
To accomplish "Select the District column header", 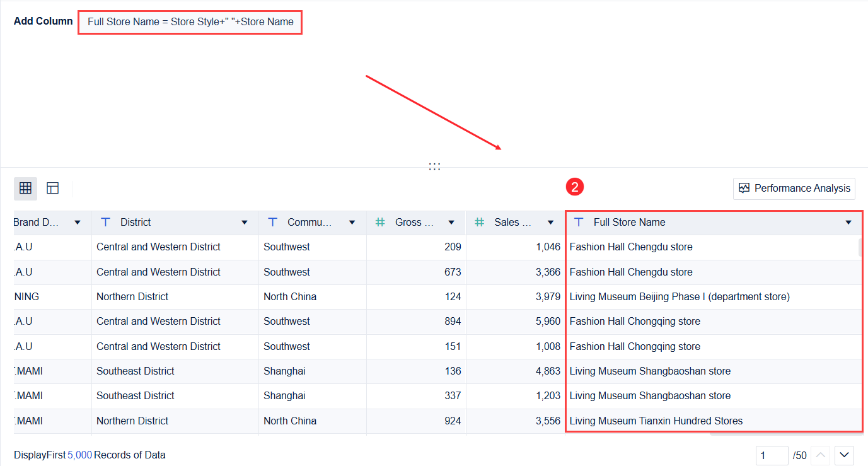I will pos(175,222).
